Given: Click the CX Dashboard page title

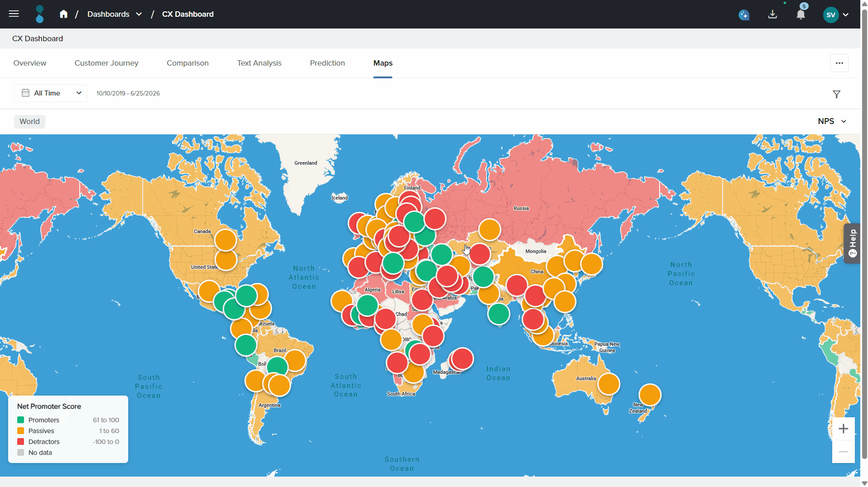Looking at the screenshot, I should tap(38, 38).
